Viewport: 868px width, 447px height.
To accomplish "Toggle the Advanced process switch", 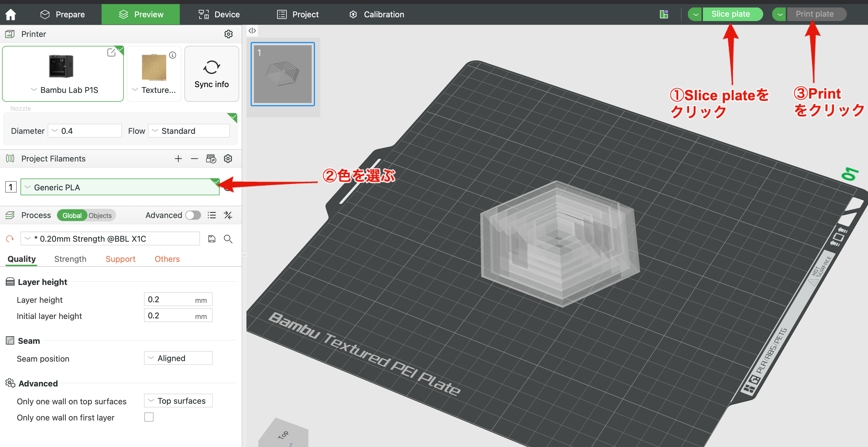I will pos(193,215).
